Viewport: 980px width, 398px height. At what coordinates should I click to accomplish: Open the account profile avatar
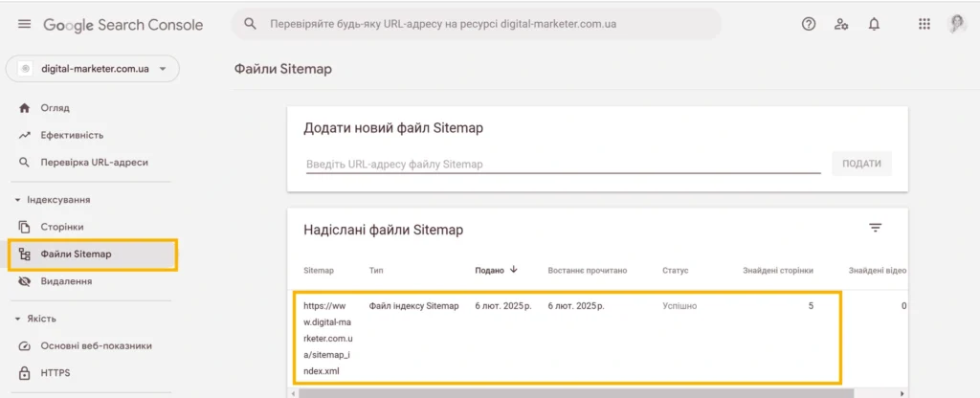click(957, 24)
